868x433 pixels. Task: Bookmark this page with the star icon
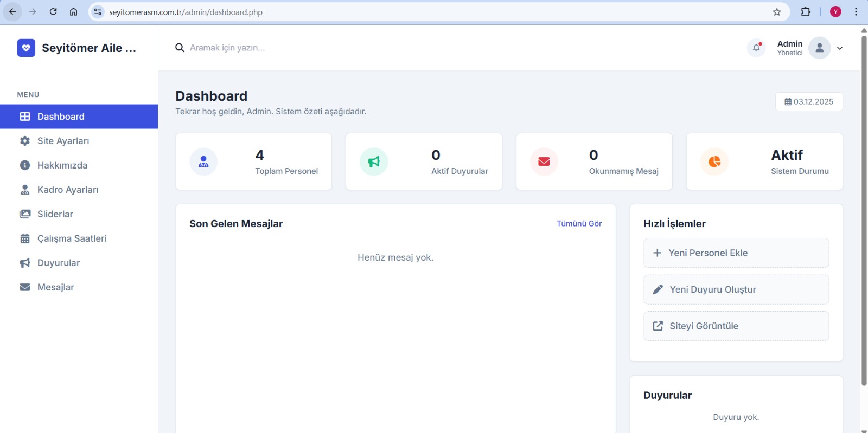click(x=777, y=12)
